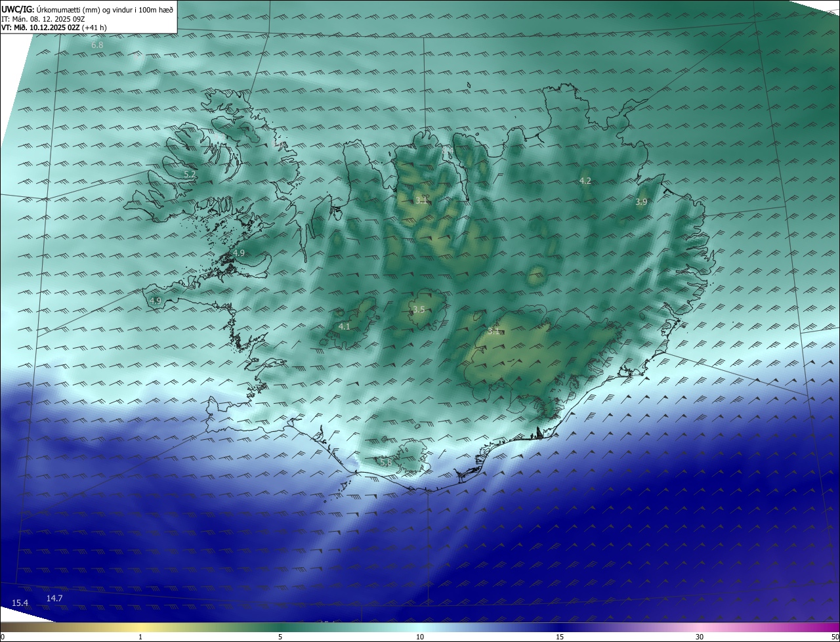Click the map title 'Úrkomumætti (mm) og vindur í 100m hæð'
This screenshot has width=840, height=642.
[105, 10]
